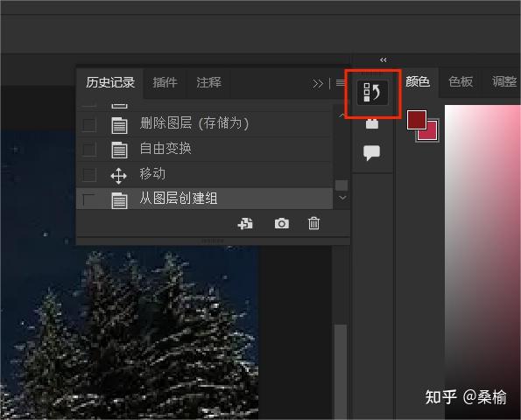Click document icon for 删除图层 (存储为)
Viewport: 521px width, 420px height.
119,125
